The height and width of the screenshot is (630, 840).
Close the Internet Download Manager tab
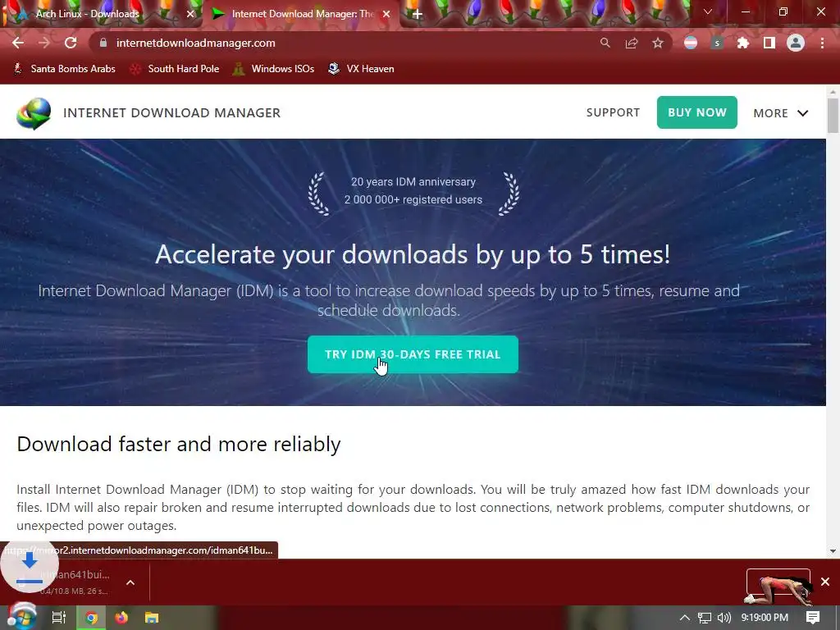click(x=386, y=14)
